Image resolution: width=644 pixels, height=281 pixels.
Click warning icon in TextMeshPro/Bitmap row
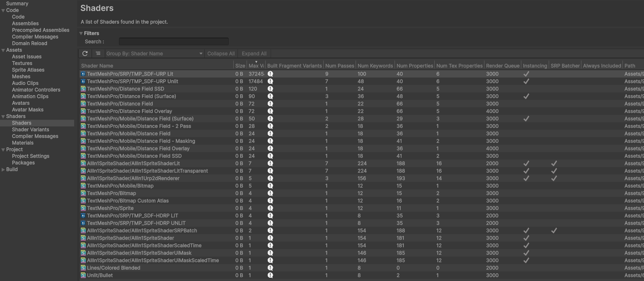point(270,193)
